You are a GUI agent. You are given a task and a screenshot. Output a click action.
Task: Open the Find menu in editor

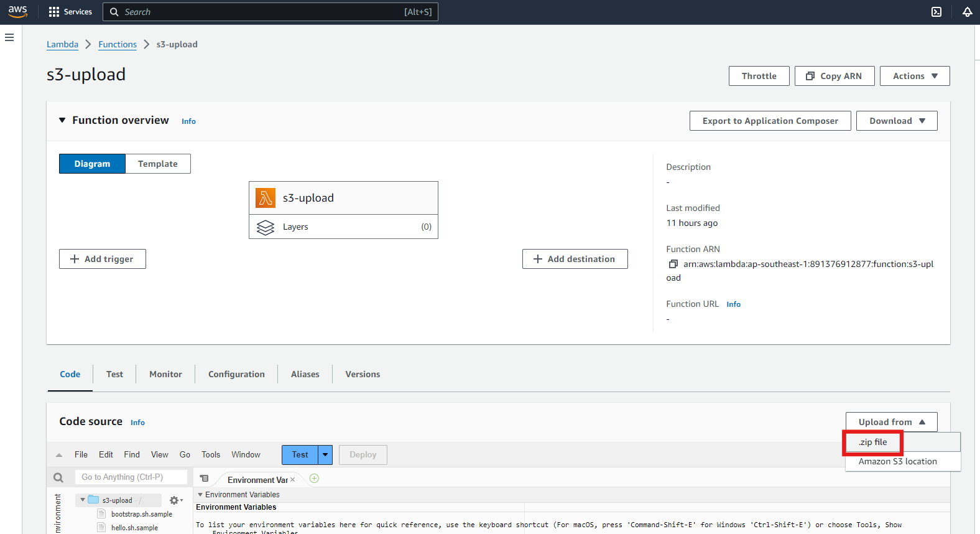[x=132, y=455]
